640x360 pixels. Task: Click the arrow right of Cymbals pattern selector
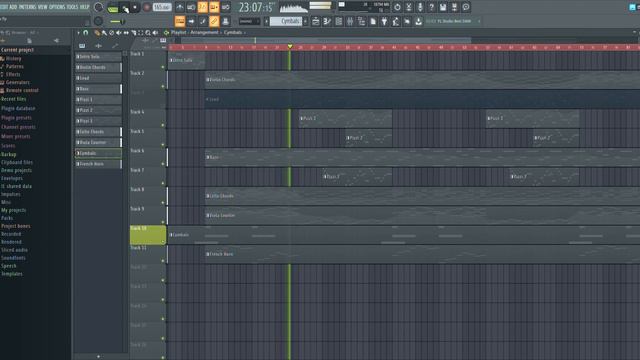[305, 21]
